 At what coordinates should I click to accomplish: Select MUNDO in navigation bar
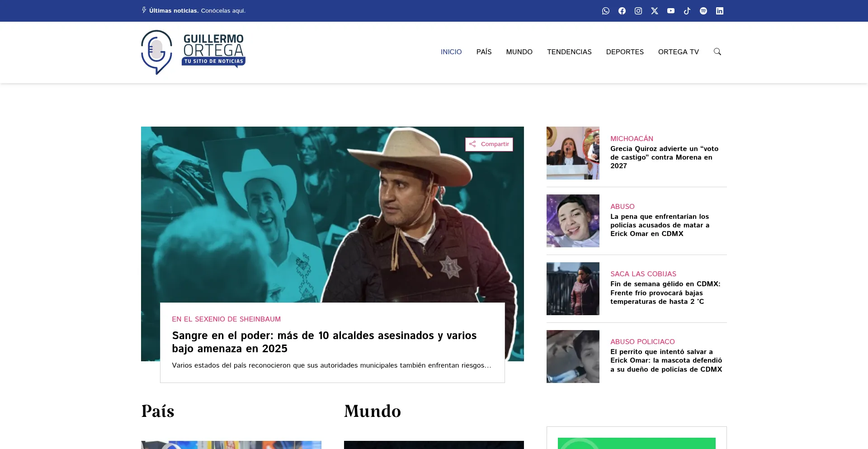[x=519, y=52]
